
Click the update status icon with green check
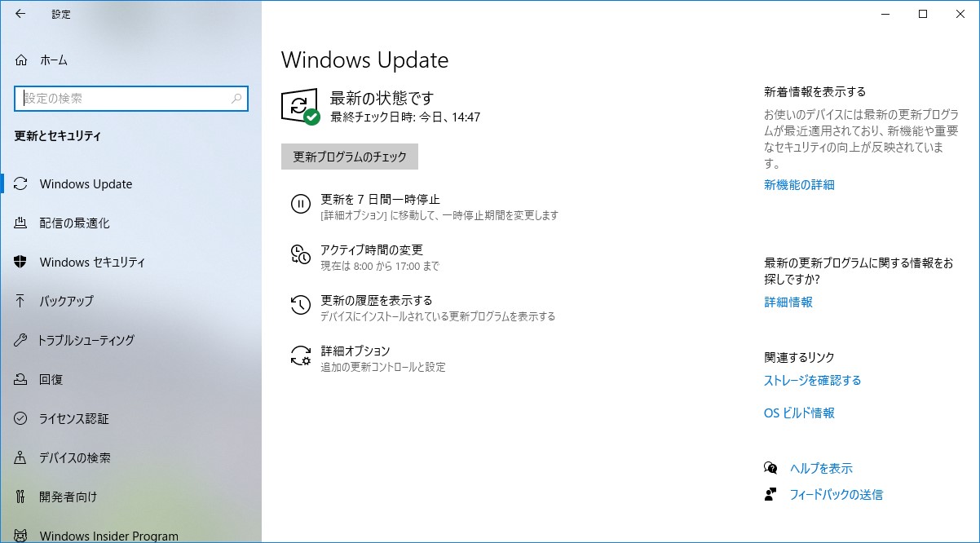click(x=300, y=106)
